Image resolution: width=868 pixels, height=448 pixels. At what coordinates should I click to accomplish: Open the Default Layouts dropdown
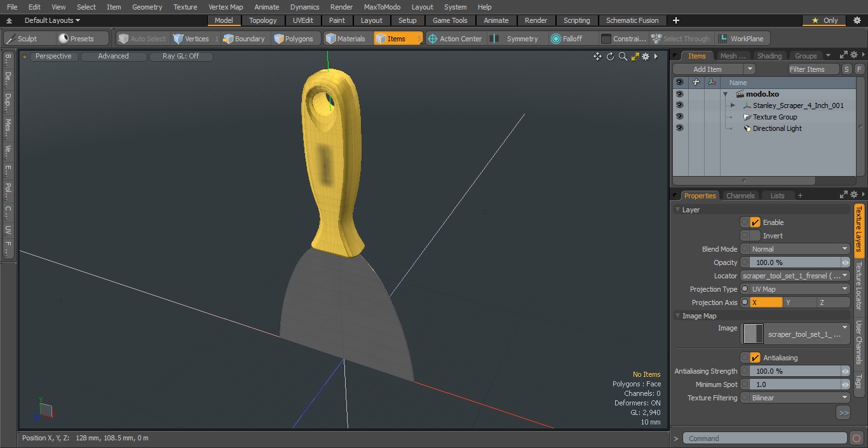tap(52, 20)
